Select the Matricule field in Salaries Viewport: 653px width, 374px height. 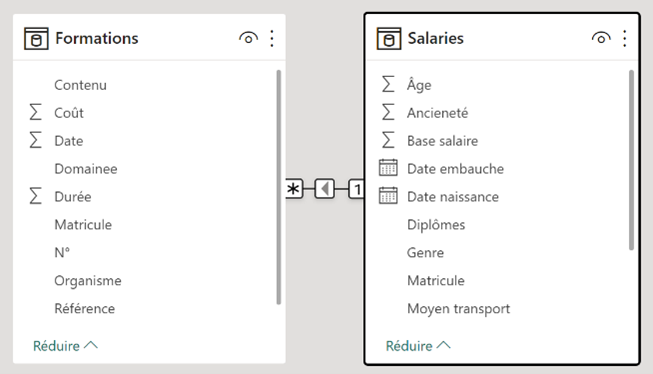click(436, 280)
